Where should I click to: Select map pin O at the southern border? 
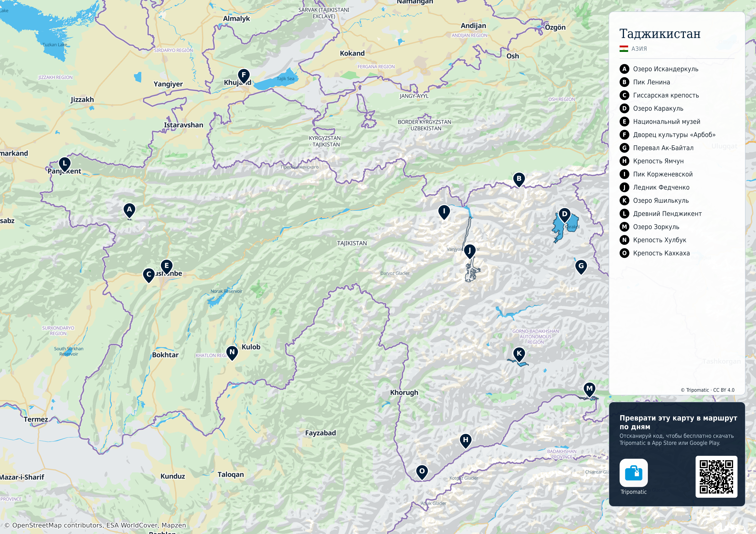pyautogui.click(x=422, y=472)
